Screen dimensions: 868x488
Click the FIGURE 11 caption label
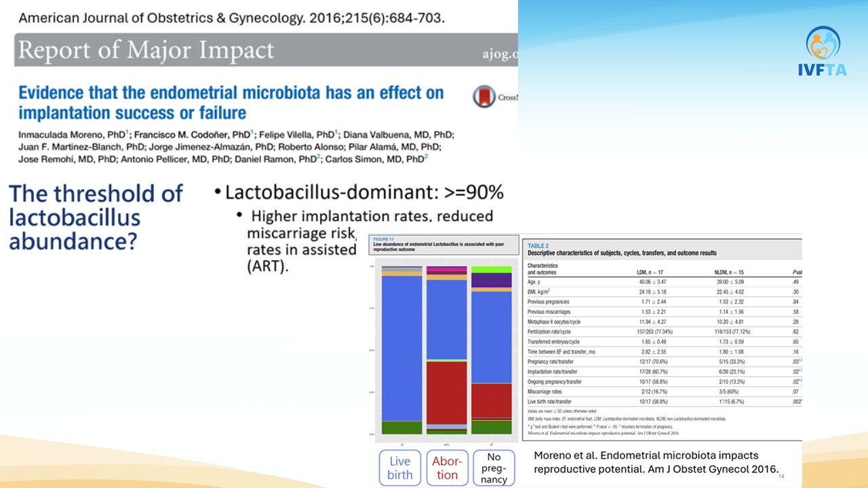point(383,239)
